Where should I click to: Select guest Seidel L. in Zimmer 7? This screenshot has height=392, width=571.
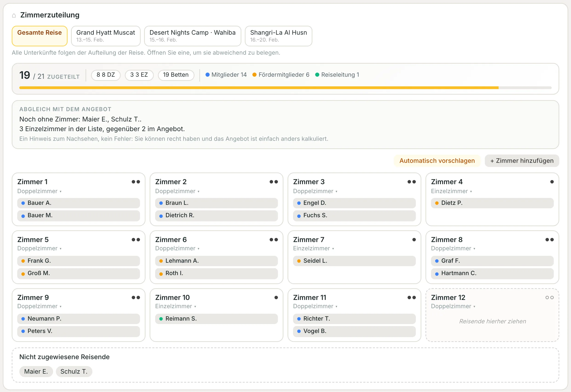[x=354, y=261]
